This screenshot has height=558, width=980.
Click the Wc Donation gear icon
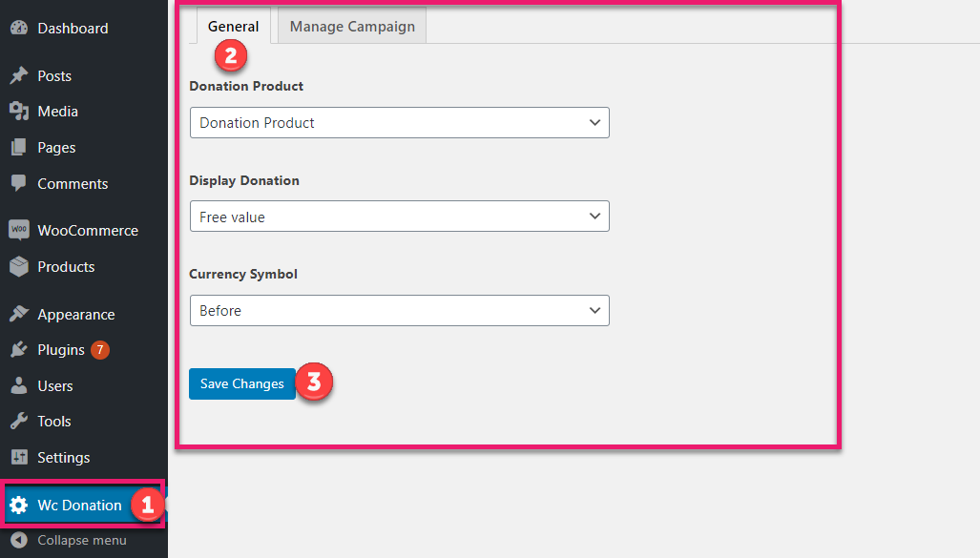pyautogui.click(x=19, y=506)
